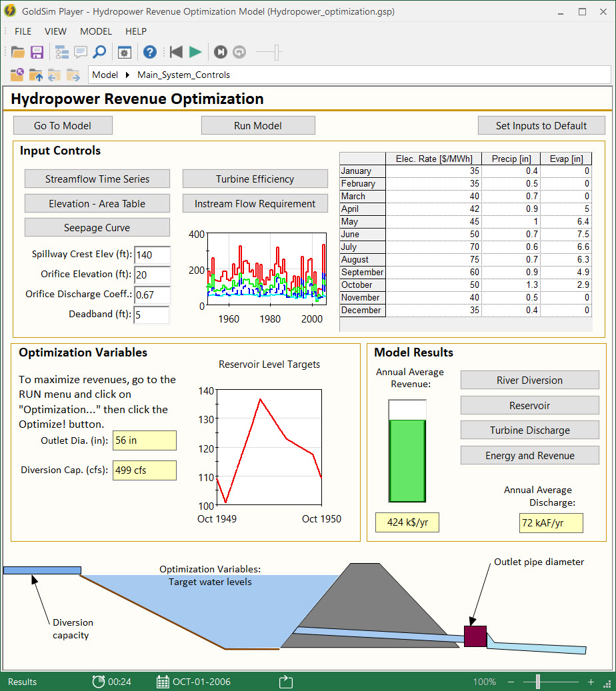
Task: Reset the model with the rewind icon
Action: [176, 52]
